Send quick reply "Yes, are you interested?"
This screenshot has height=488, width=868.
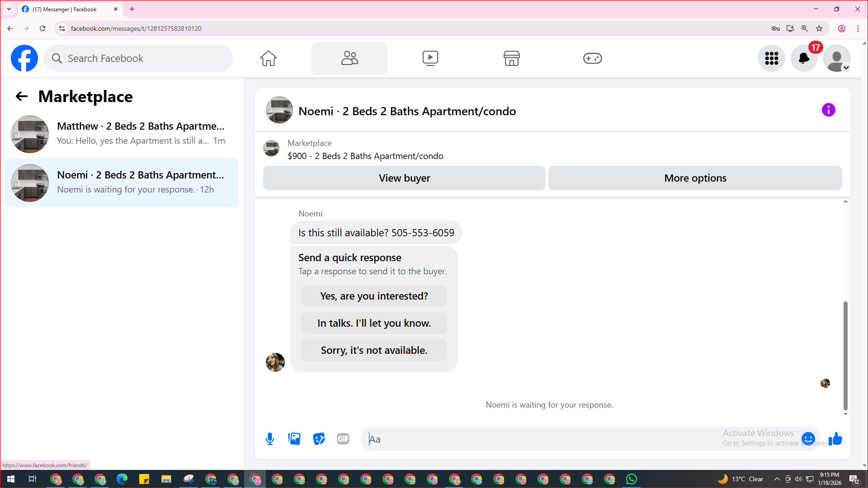click(374, 296)
